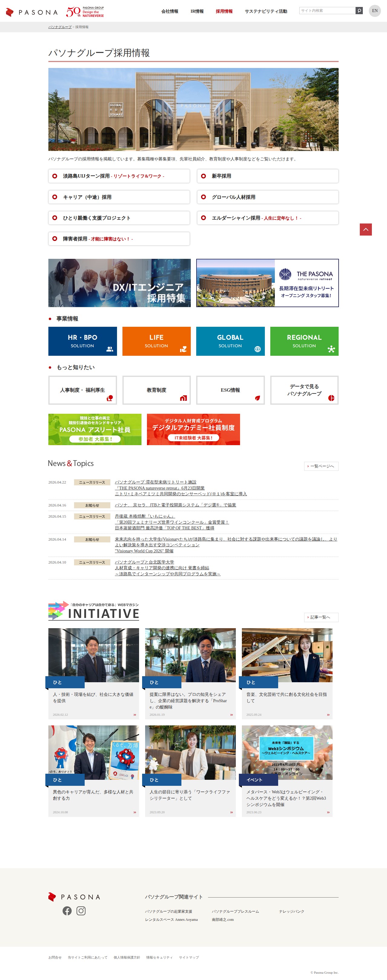Switch language with the EN button
This screenshot has width=387, height=980.
tap(375, 11)
